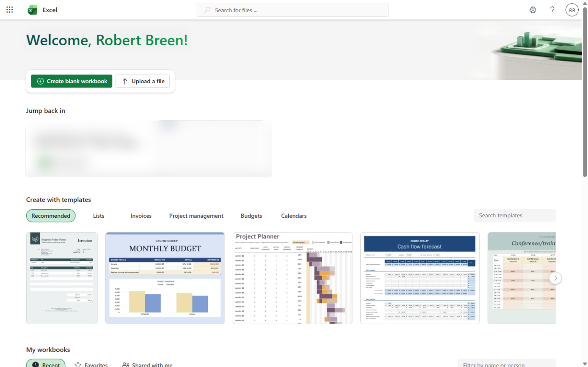588x367 pixels.
Task: Focus the Search for files box
Action: [293, 10]
